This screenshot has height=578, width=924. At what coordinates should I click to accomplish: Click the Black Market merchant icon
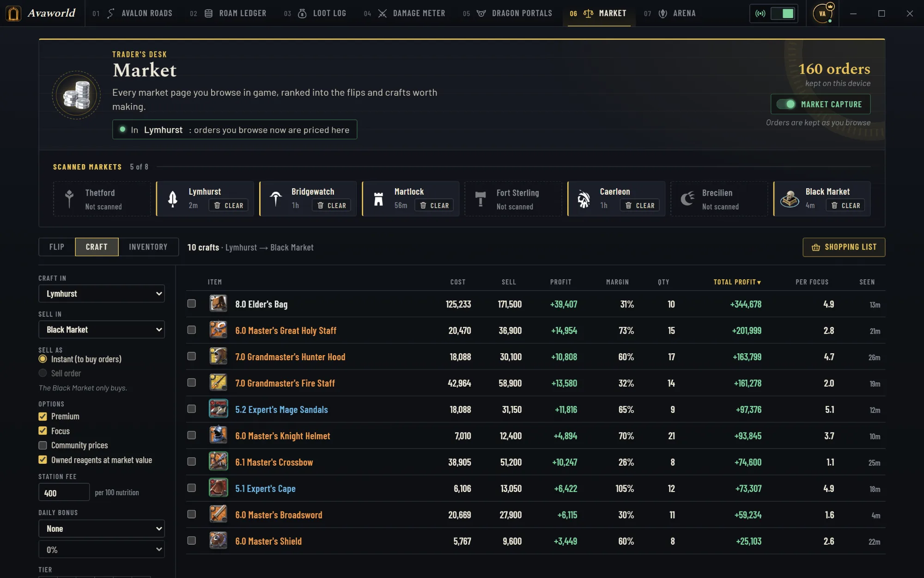point(790,199)
